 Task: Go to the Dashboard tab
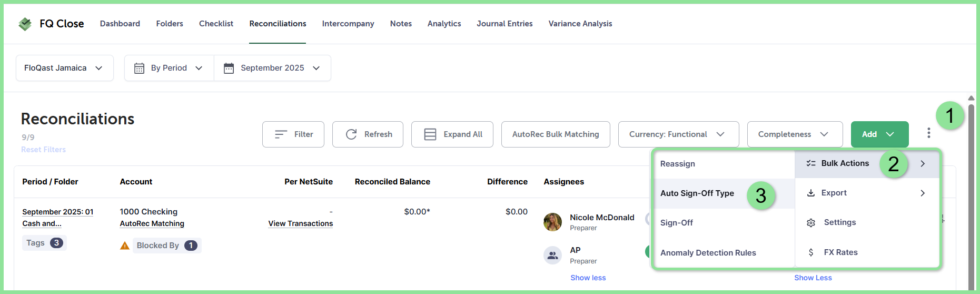tap(120, 24)
